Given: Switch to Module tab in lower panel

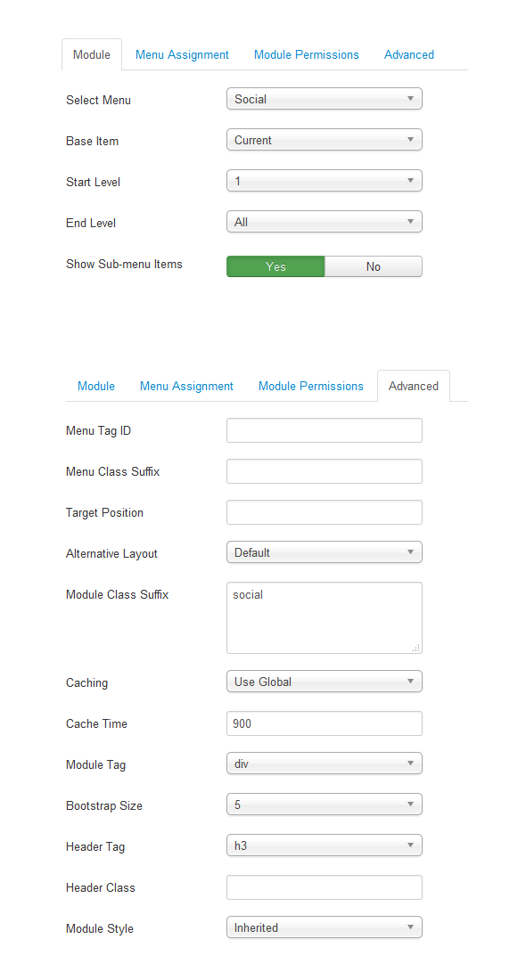Looking at the screenshot, I should [x=96, y=387].
